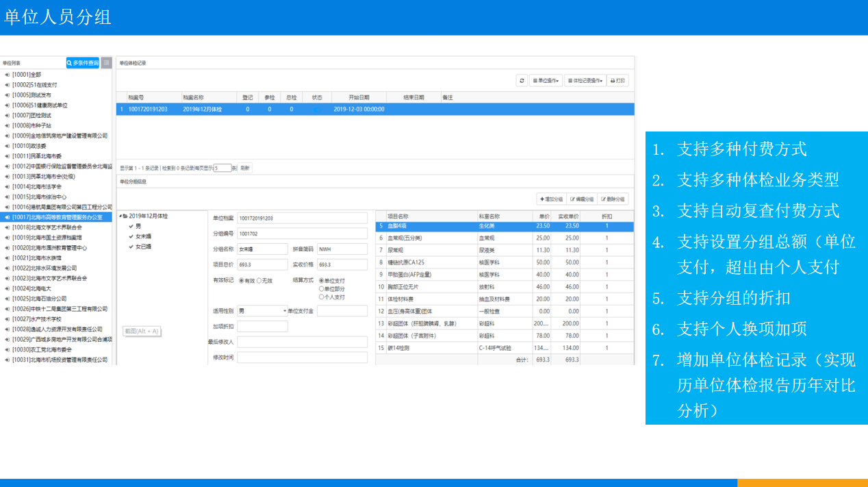
Task: Click the list-view icon beside 多条件查询
Action: [106, 62]
